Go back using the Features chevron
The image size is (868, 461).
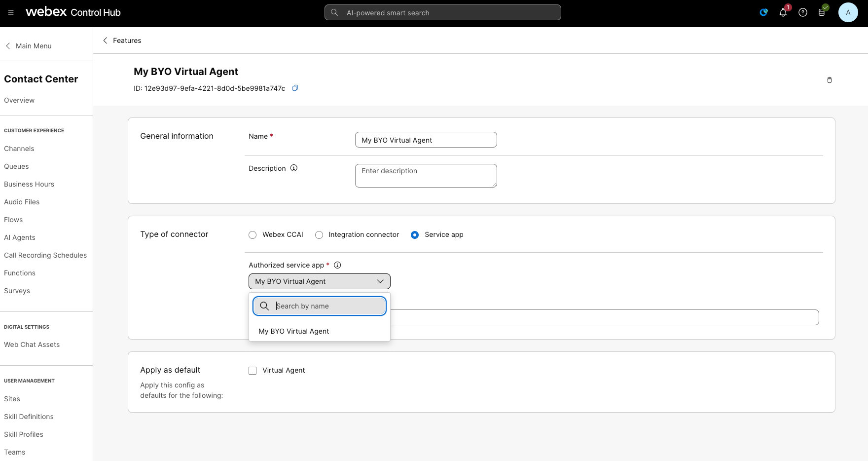(x=105, y=40)
